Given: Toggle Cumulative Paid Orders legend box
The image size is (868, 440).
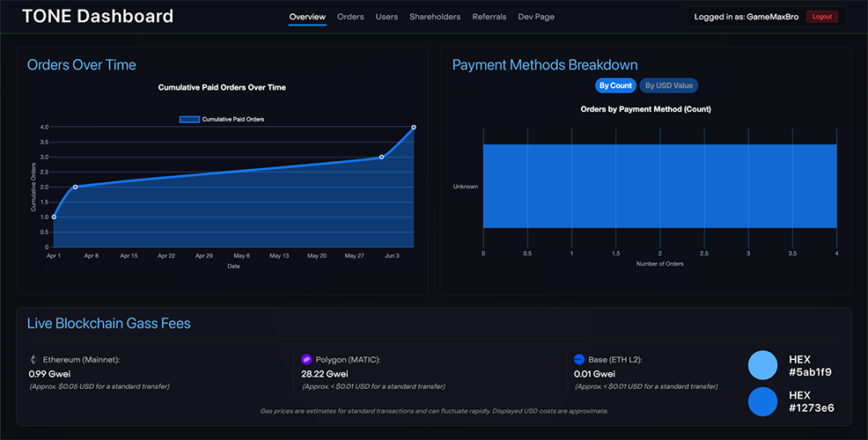Looking at the screenshot, I should tap(189, 119).
